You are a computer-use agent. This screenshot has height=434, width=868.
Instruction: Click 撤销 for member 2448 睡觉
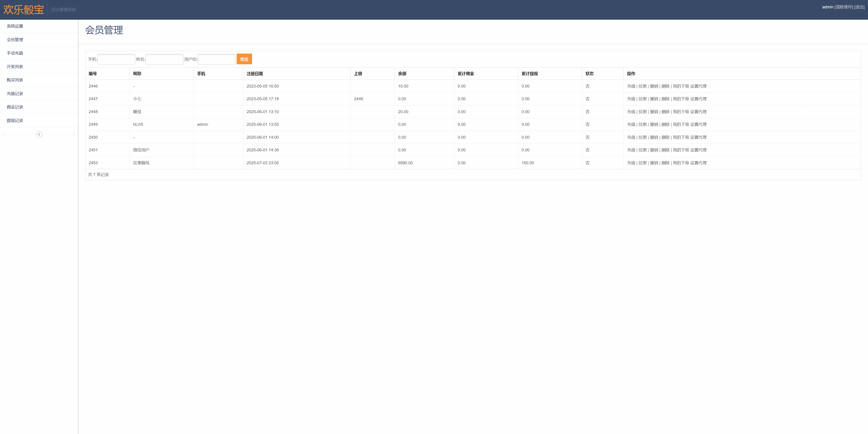coord(654,112)
